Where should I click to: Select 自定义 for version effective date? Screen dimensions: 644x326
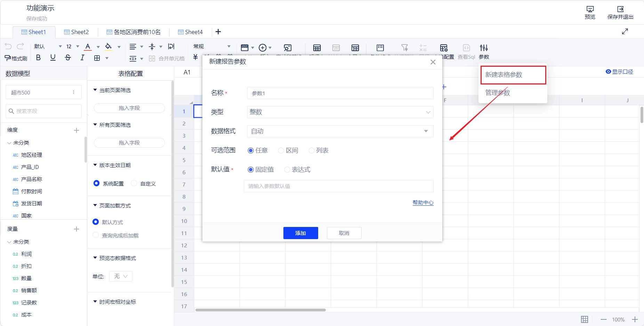click(134, 184)
